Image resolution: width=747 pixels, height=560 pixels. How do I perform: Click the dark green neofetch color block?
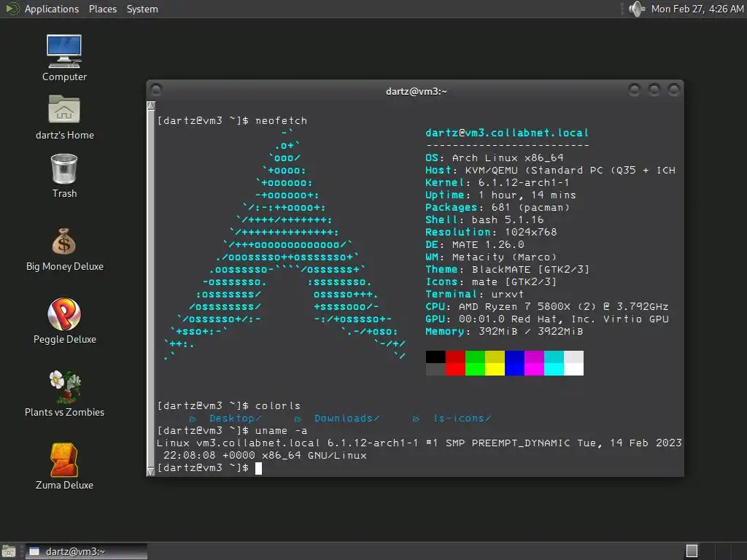[x=475, y=357]
